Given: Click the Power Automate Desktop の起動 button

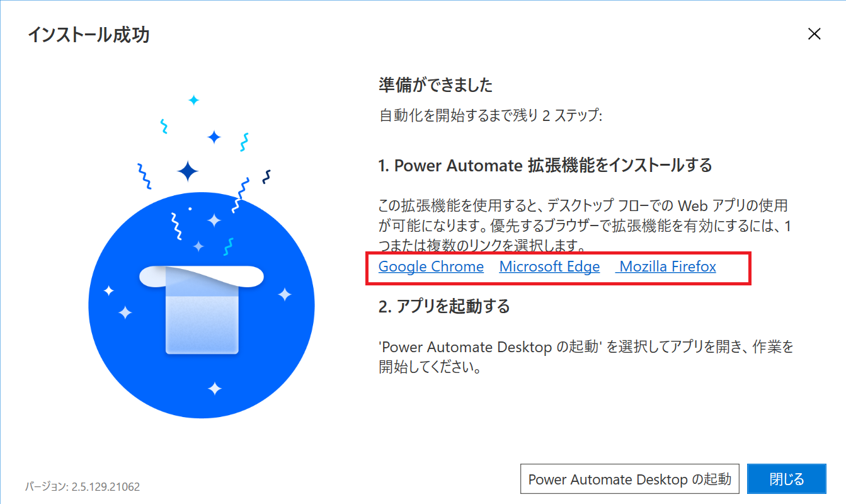Looking at the screenshot, I should tap(629, 479).
